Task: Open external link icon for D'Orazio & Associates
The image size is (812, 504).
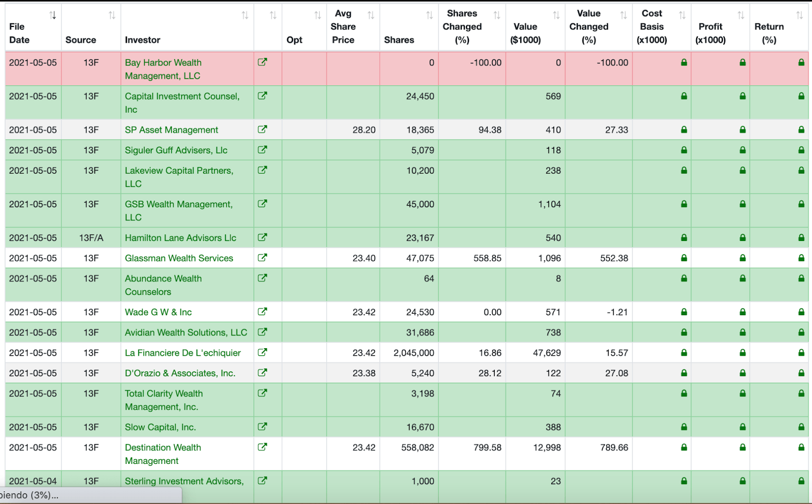Action: [x=262, y=373]
